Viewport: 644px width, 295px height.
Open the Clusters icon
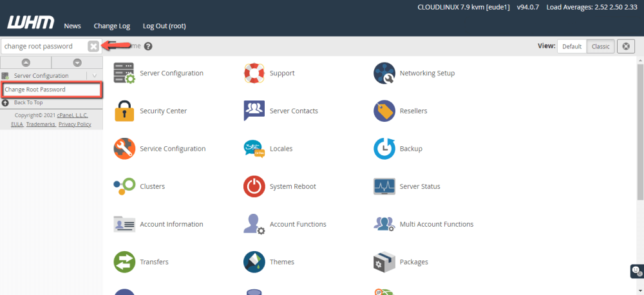tap(124, 187)
